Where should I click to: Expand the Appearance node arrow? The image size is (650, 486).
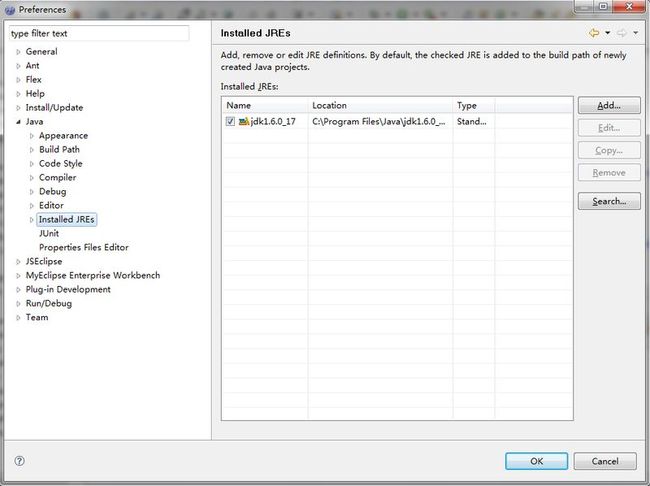point(32,136)
